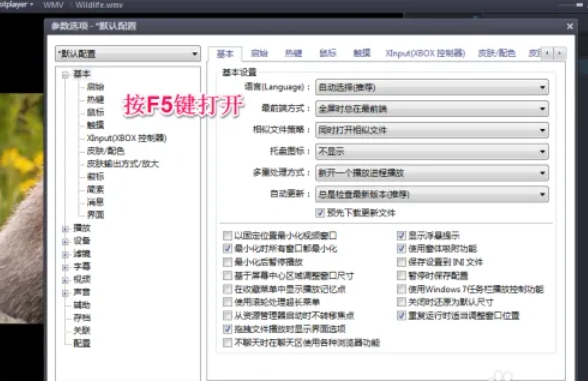Image resolution: width=588 pixels, height=381 pixels.
Task: Select 热键 in the settings tree
Action: 95,99
